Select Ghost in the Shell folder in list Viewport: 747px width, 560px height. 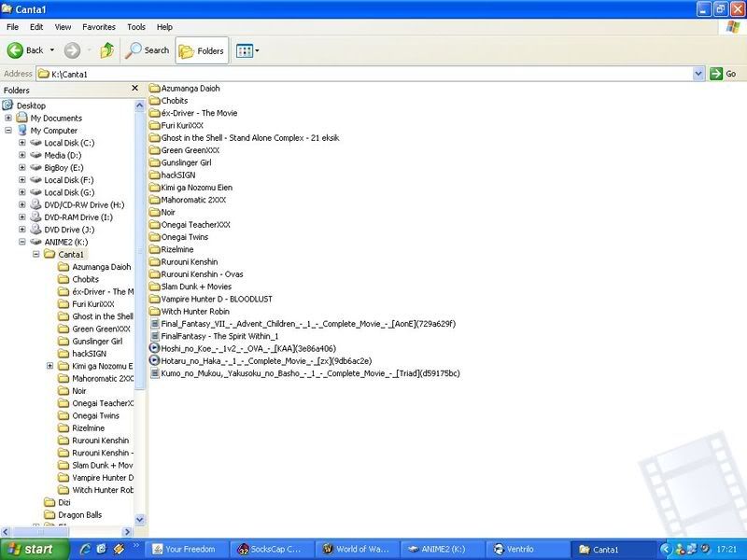tap(244, 137)
